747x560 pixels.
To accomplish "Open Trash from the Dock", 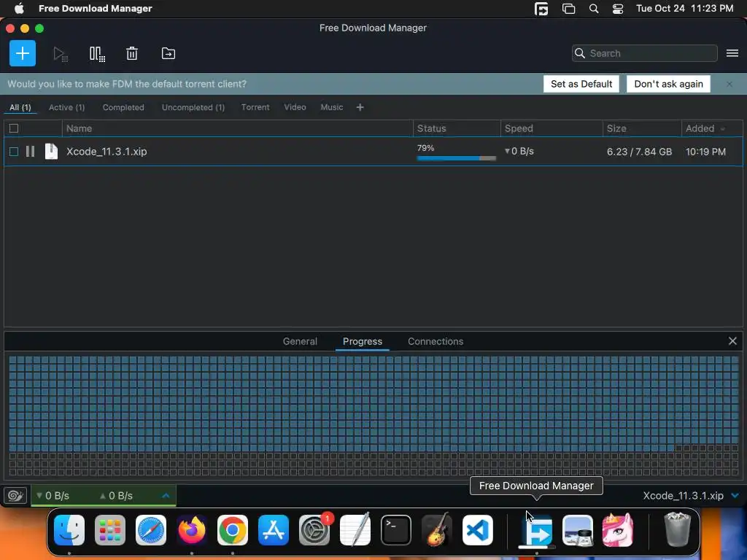I will coord(677,529).
